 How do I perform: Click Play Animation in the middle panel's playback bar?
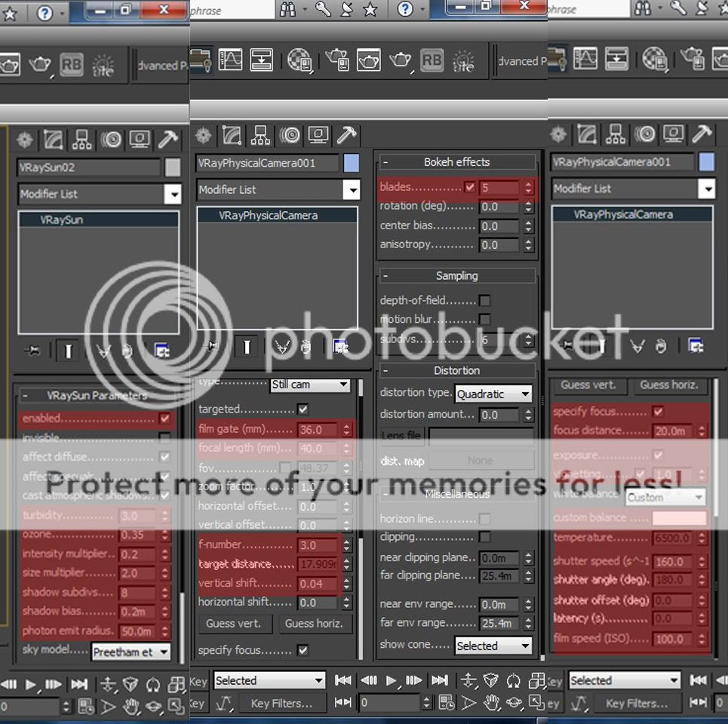[391, 681]
